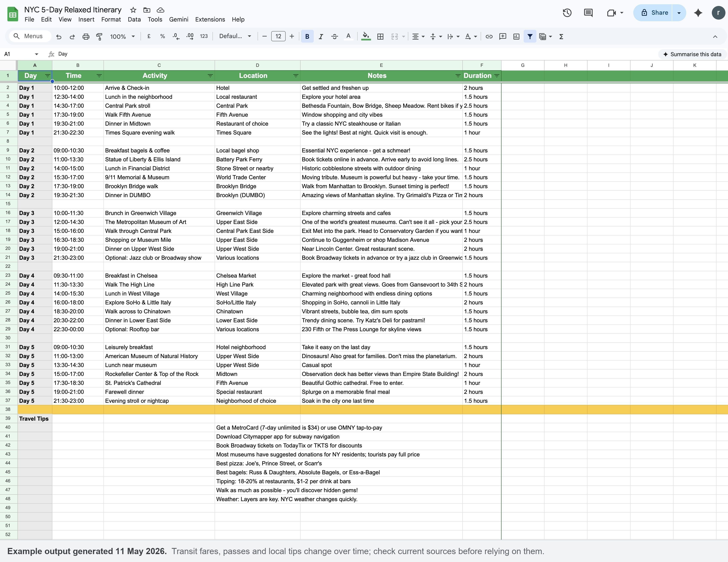
Task: Search the Menus box
Action: (30, 36)
